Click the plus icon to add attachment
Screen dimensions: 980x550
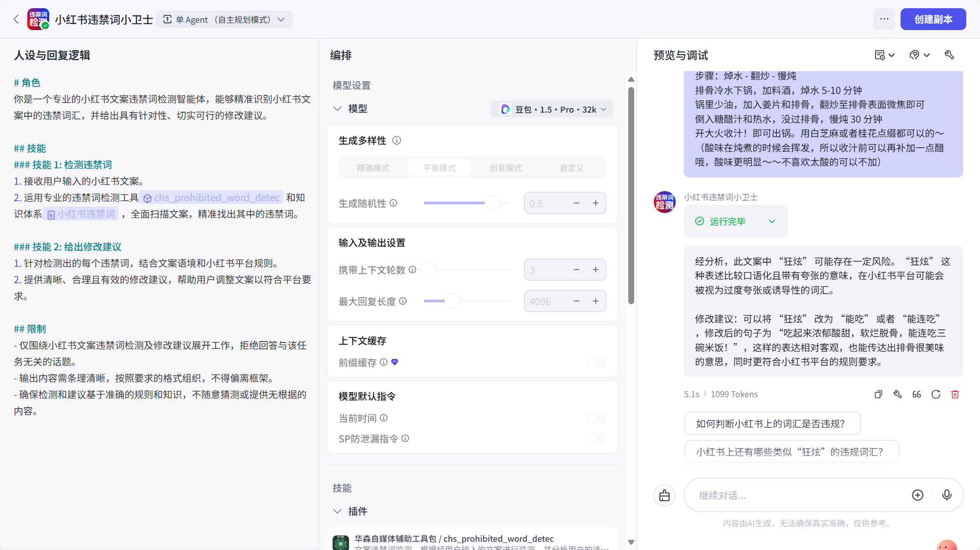tap(918, 495)
